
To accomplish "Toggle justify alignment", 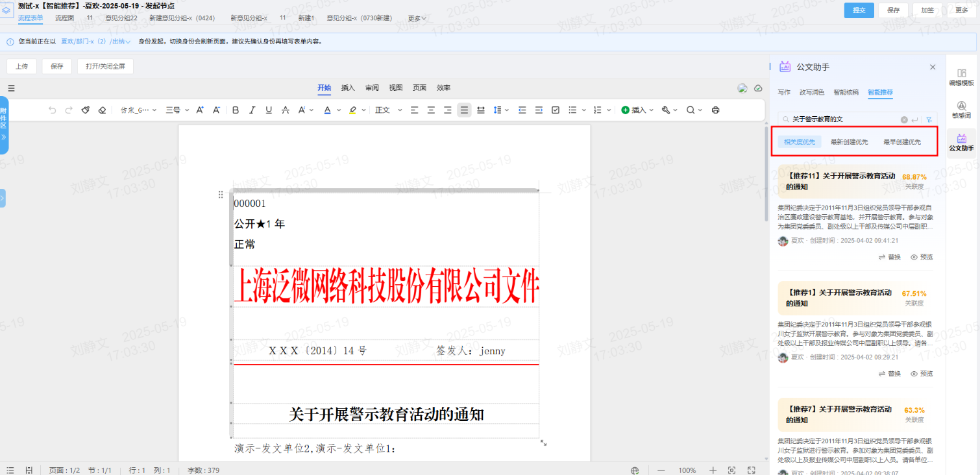I will click(464, 110).
